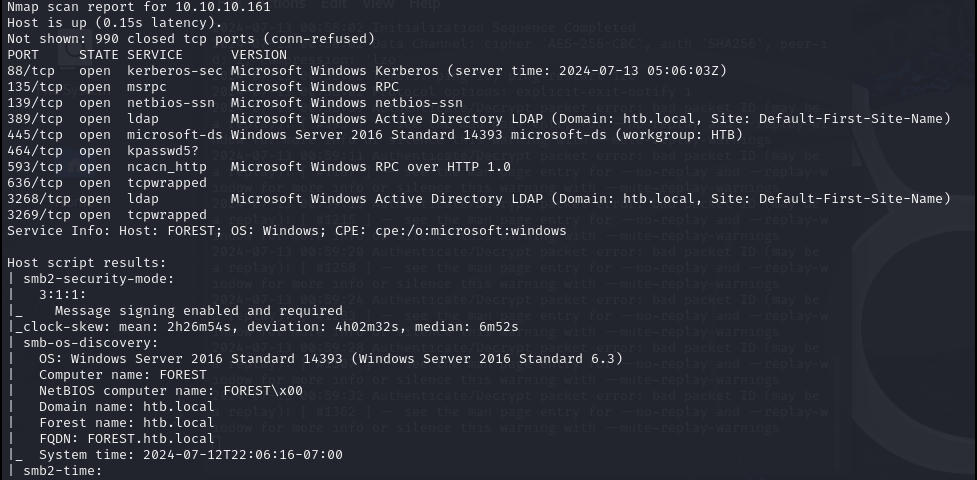Click the microsoft-ds service name
977x480 pixels.
click(174, 135)
